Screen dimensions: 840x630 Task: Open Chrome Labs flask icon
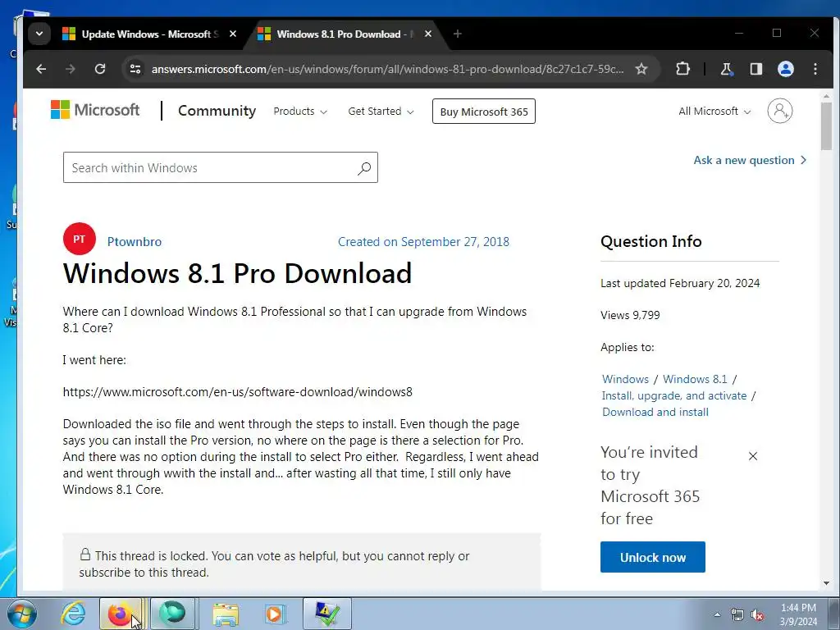click(x=727, y=69)
